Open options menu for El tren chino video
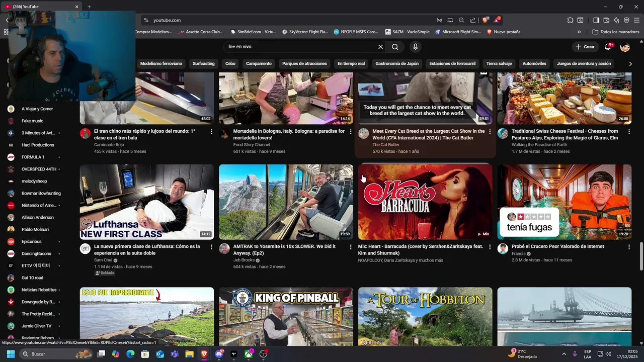The width and height of the screenshot is (644, 362). [211, 132]
